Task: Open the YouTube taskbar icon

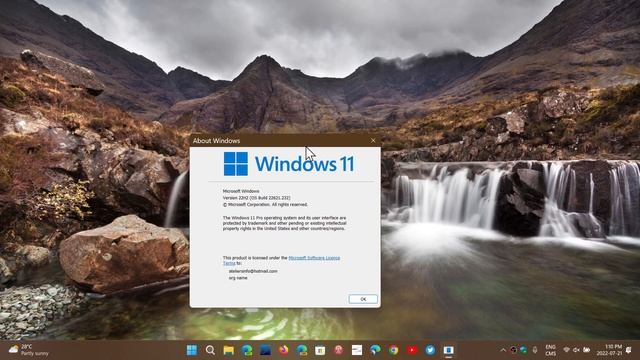Action: [412, 350]
